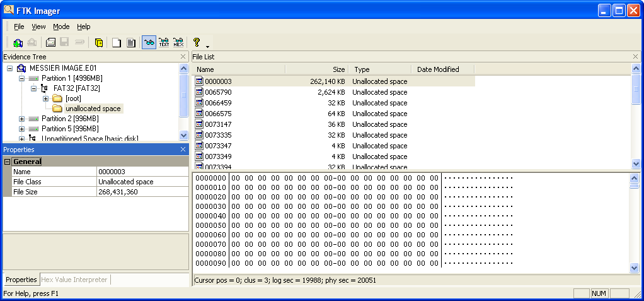
Task: Click hex offset 0000040 row label
Action: [210, 216]
